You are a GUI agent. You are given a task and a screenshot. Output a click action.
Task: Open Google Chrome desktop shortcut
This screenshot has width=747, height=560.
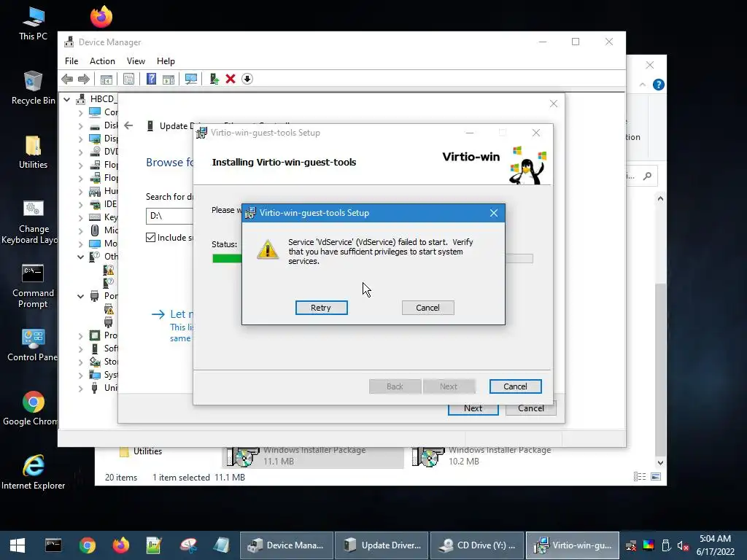pos(33,408)
